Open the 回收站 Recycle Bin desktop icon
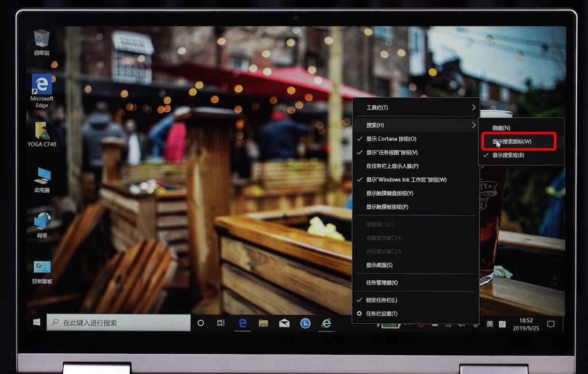This screenshot has height=374, width=588. [x=41, y=39]
